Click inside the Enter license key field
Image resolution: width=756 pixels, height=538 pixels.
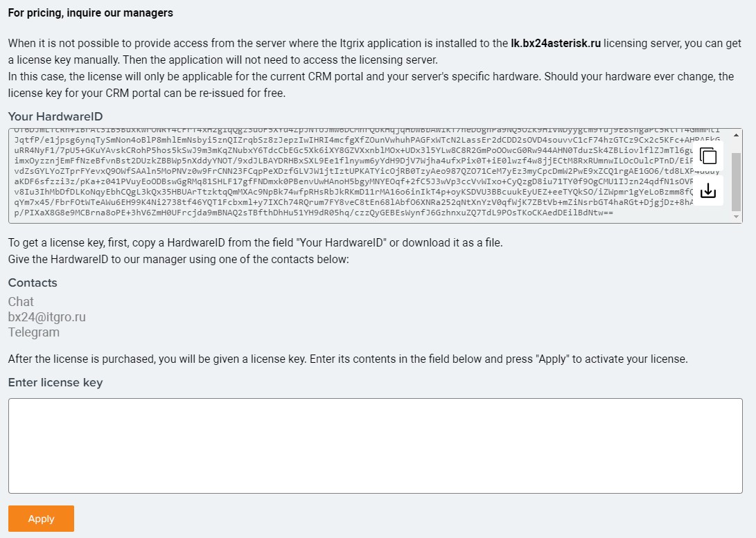pyautogui.click(x=375, y=445)
